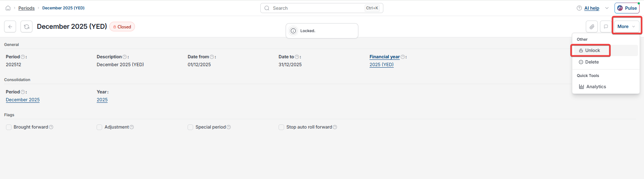Open the 2025 (YED) financial year link

point(381,65)
